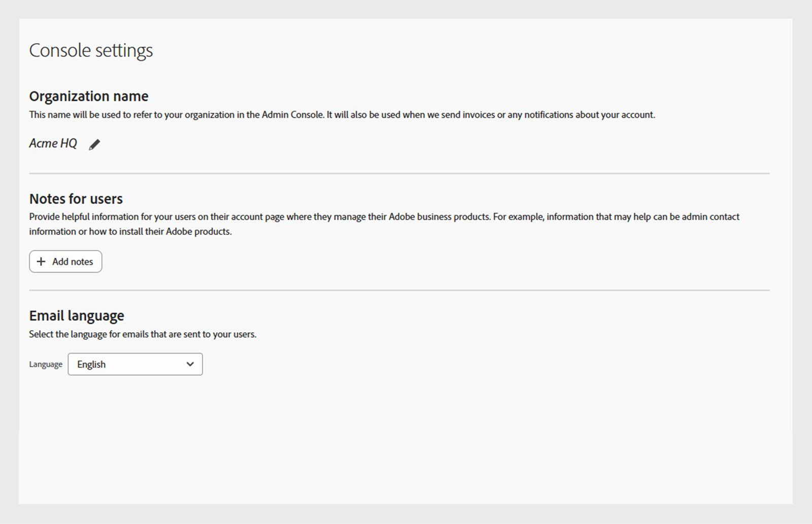This screenshot has height=524, width=812.
Task: Click the 'Select the language for emails' text
Action: click(x=143, y=334)
